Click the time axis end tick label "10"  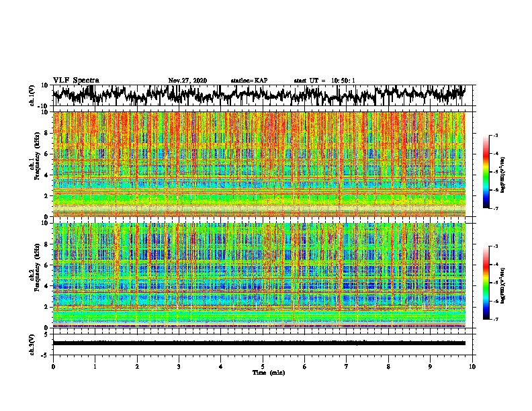coord(472,367)
